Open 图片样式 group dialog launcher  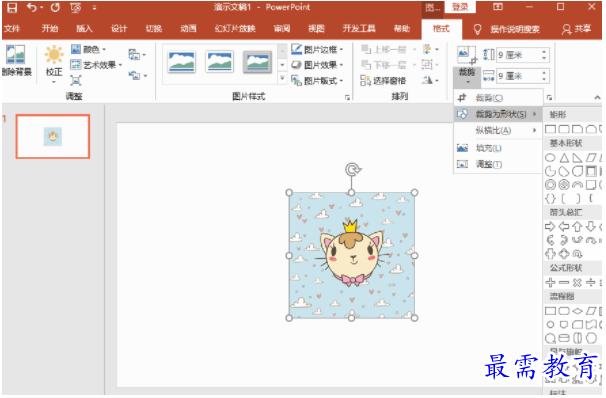point(347,97)
